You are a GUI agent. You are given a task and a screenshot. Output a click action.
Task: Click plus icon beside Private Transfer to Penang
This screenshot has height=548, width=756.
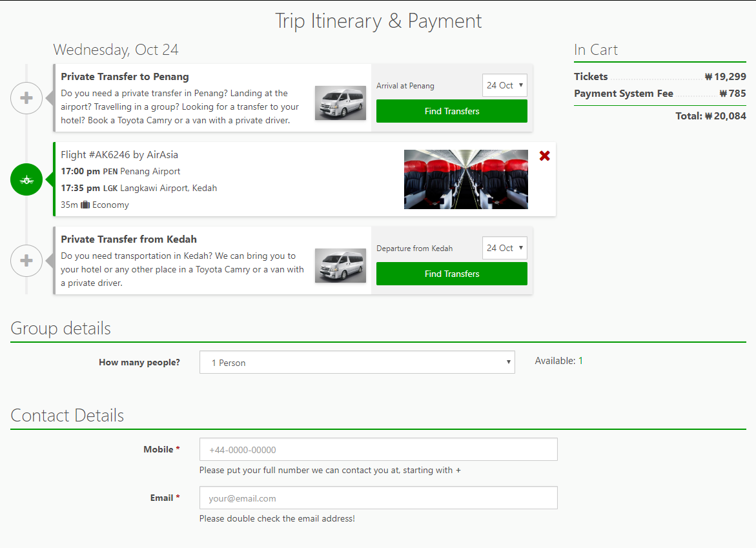pyautogui.click(x=26, y=98)
